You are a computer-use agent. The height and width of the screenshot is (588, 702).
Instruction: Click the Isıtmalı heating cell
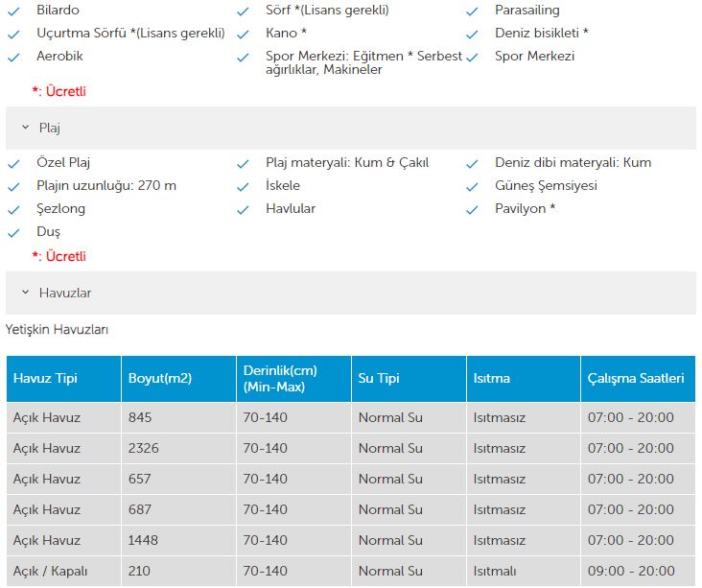(x=524, y=571)
